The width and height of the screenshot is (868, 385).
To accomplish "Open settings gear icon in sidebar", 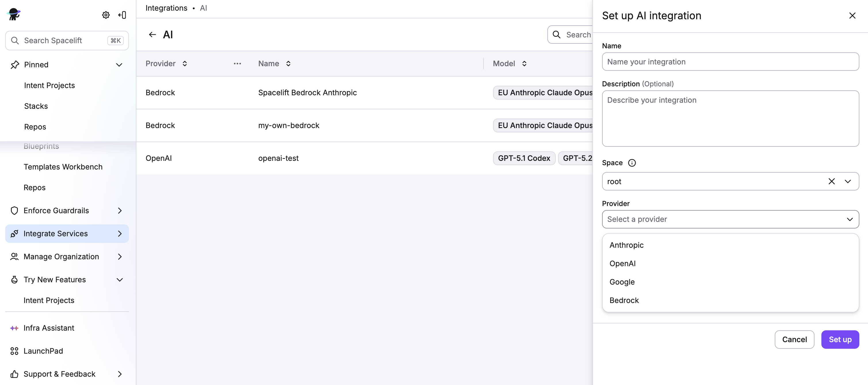I will [106, 15].
